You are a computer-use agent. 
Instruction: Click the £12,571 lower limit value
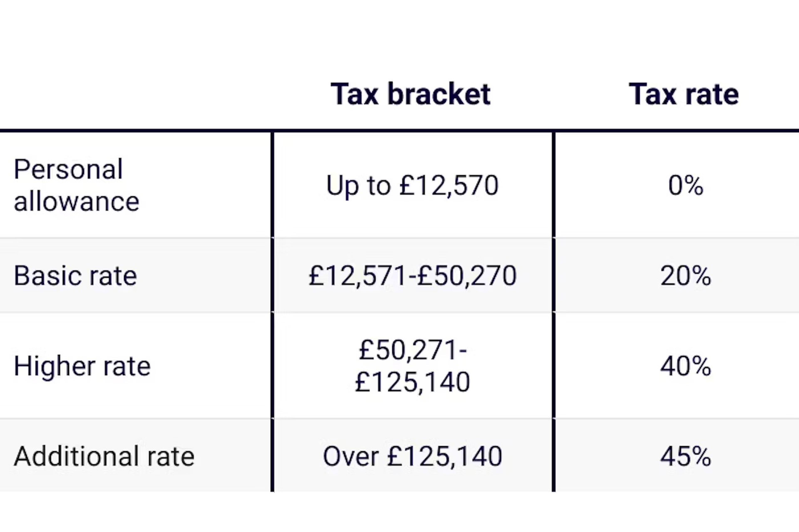coord(357,275)
